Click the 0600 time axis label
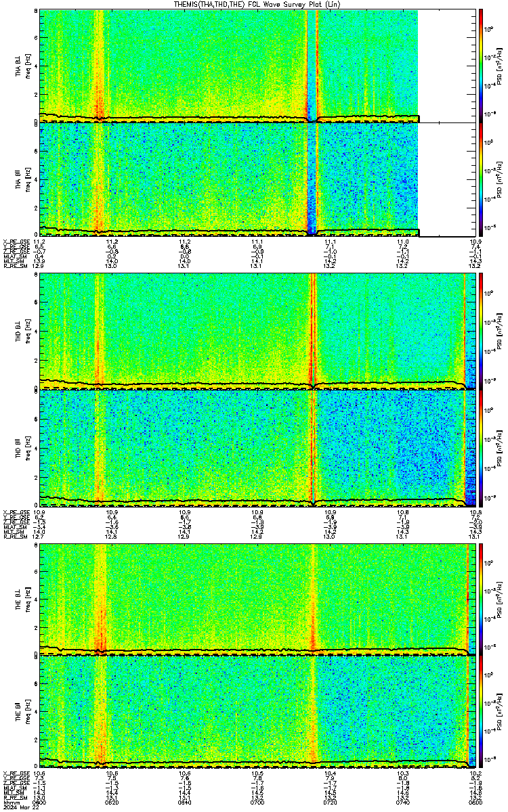The image size is (508, 812). pos(39,802)
